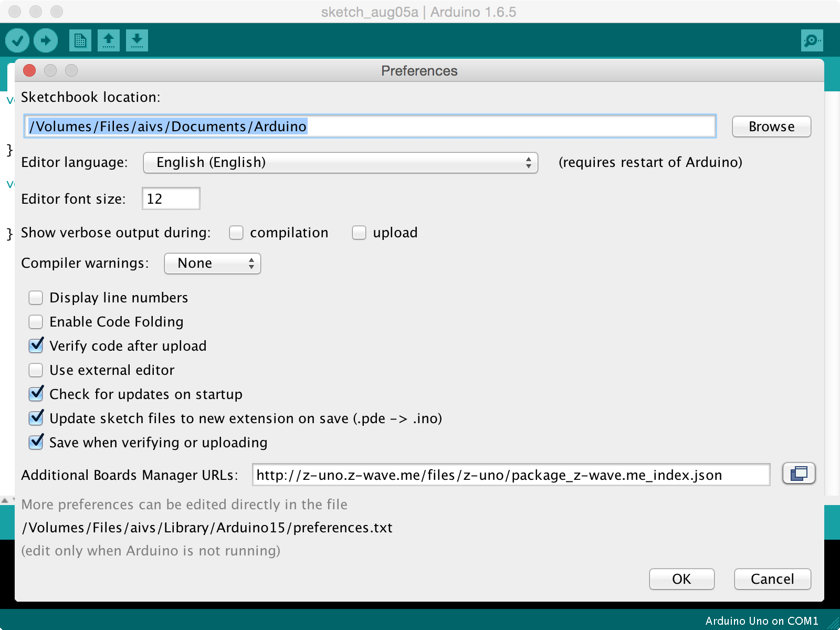
Task: Click the 'More preferences can be edited' text
Action: (x=184, y=505)
